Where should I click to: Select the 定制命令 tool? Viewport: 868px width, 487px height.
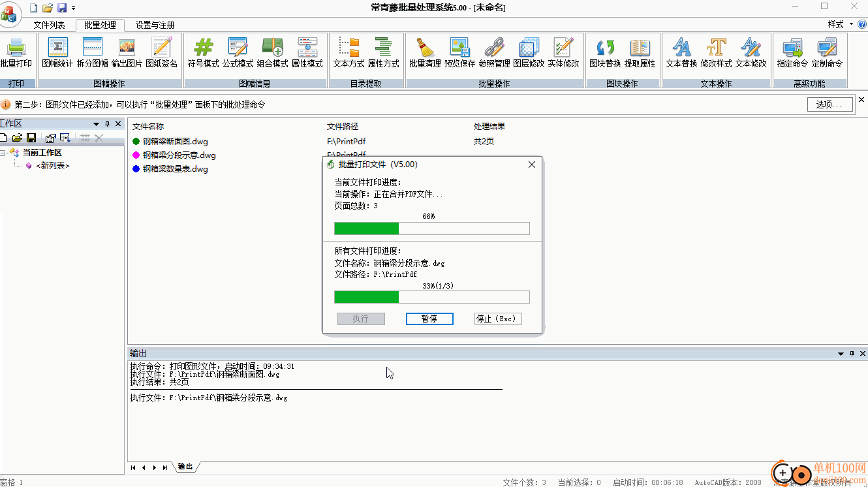[x=827, y=53]
